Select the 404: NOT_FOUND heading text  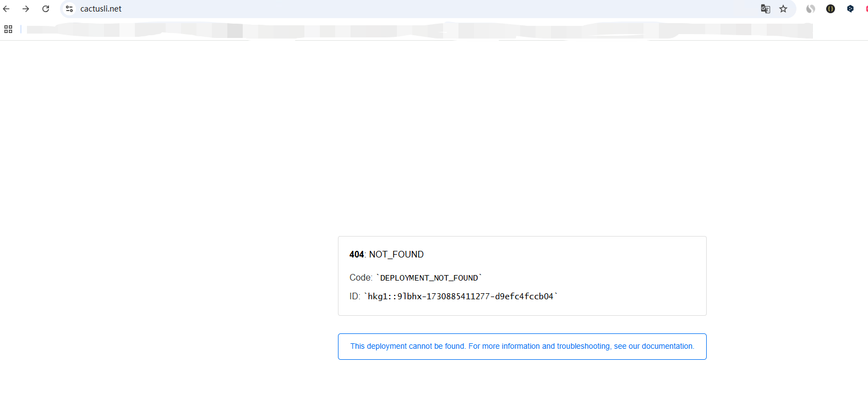pyautogui.click(x=386, y=254)
